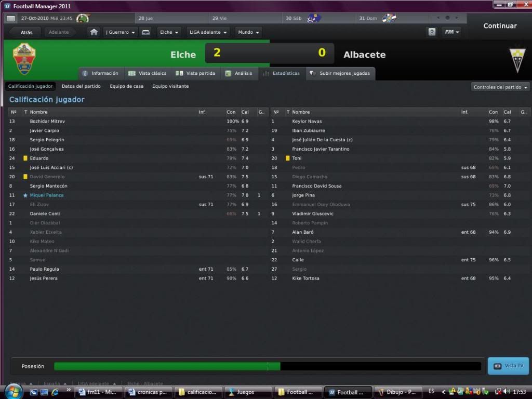Click the fixture badge on 31 Dom
The image size is (532, 399).
pos(389,18)
